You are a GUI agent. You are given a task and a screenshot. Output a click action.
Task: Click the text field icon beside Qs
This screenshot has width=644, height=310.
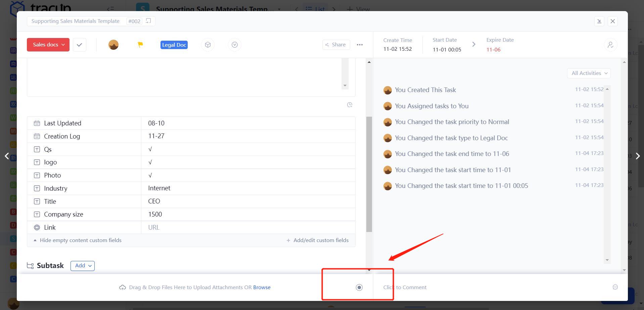point(37,149)
